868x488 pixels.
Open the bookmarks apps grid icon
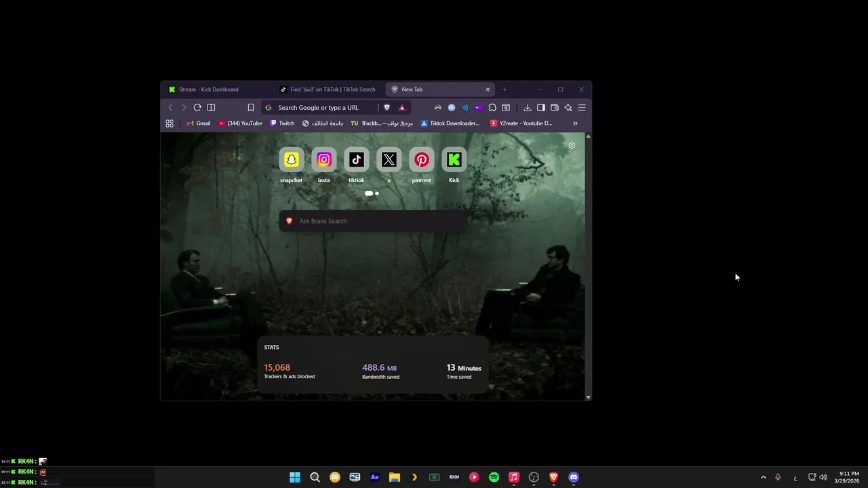click(170, 123)
